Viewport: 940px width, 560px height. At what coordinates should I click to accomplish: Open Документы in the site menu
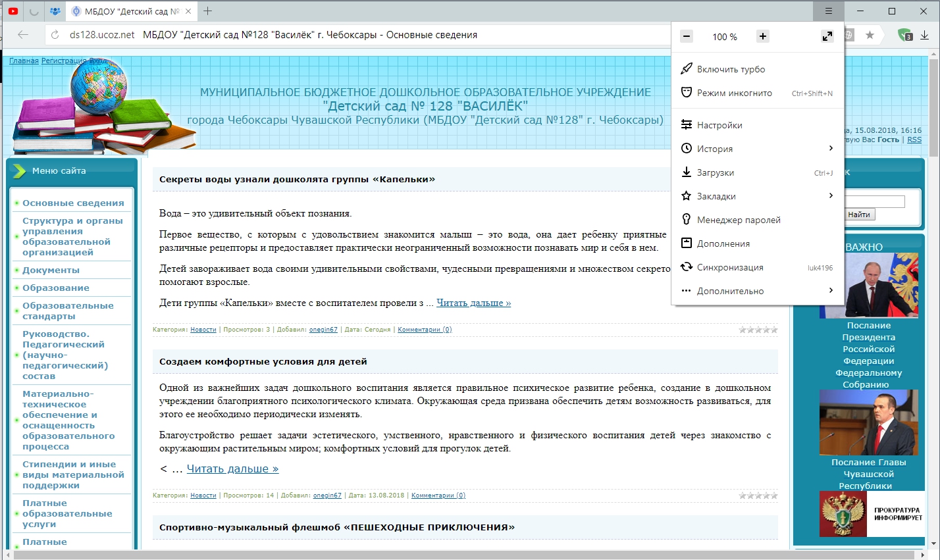click(x=51, y=270)
